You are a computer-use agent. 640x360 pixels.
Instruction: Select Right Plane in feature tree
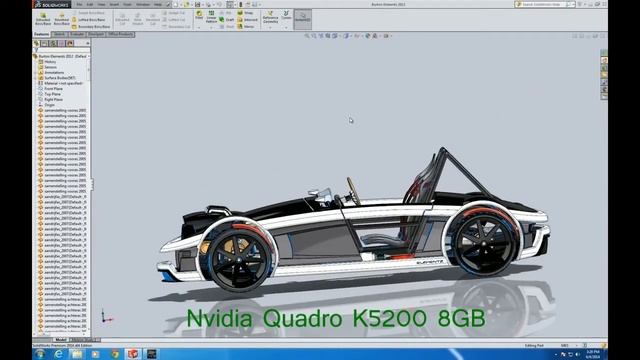[51, 99]
